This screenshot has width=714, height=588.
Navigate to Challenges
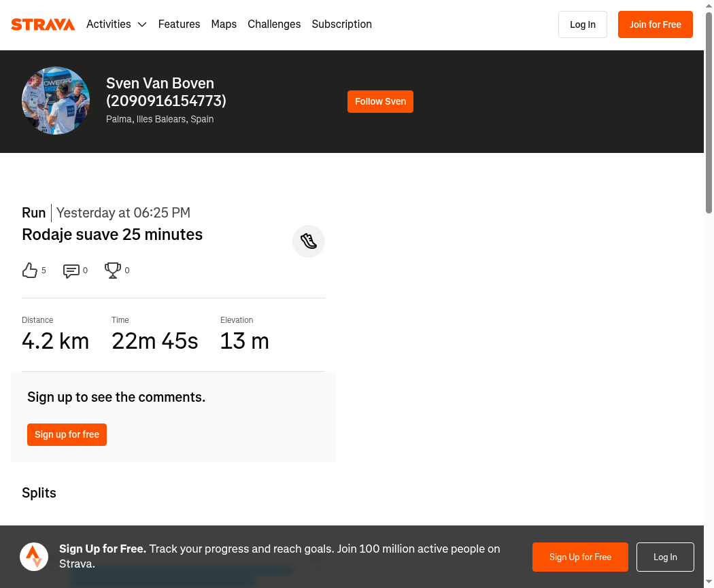(x=274, y=24)
